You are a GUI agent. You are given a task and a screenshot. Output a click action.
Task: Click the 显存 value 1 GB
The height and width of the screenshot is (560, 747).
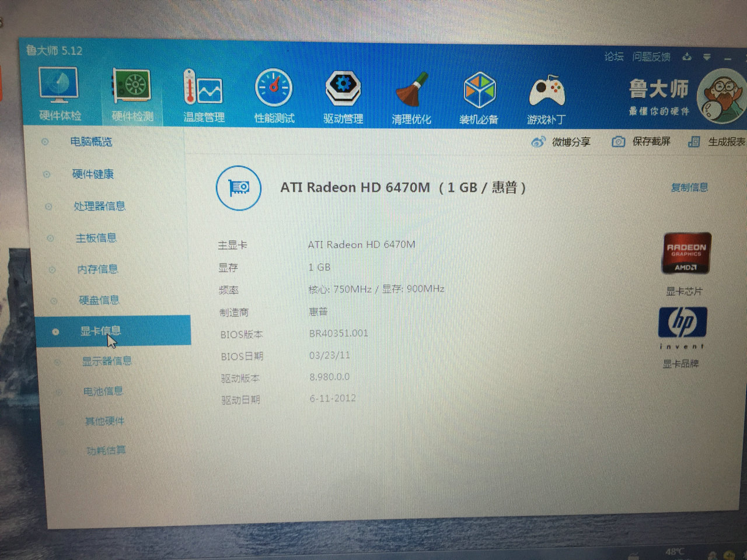pyautogui.click(x=319, y=267)
